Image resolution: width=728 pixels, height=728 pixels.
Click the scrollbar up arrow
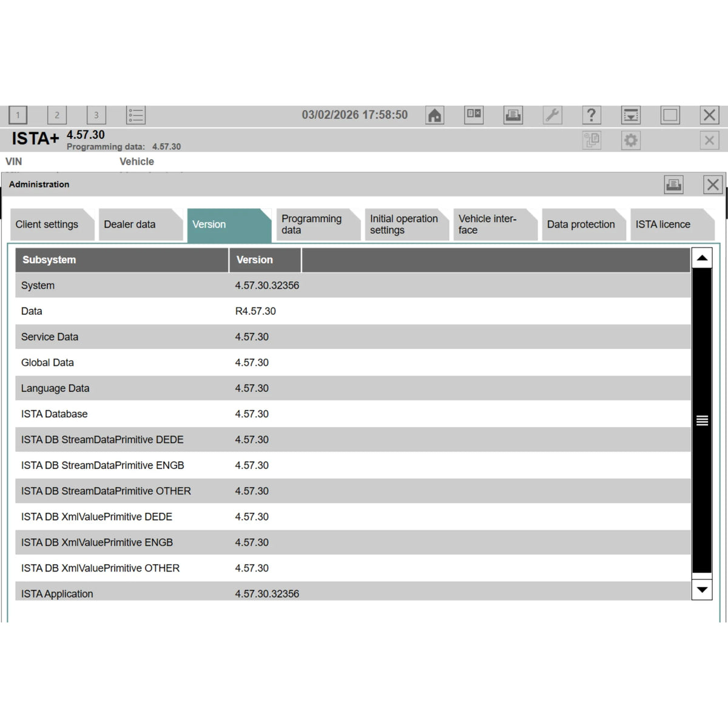click(x=702, y=258)
